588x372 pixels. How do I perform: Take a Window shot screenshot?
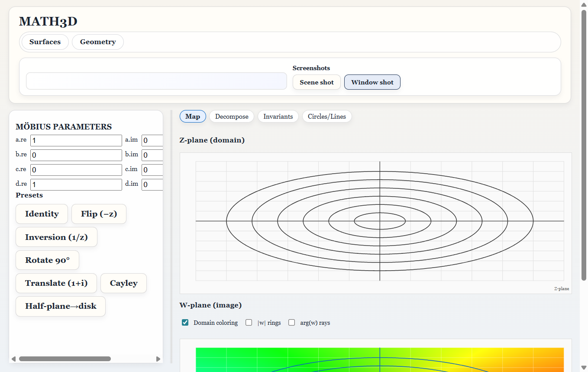pyautogui.click(x=372, y=82)
